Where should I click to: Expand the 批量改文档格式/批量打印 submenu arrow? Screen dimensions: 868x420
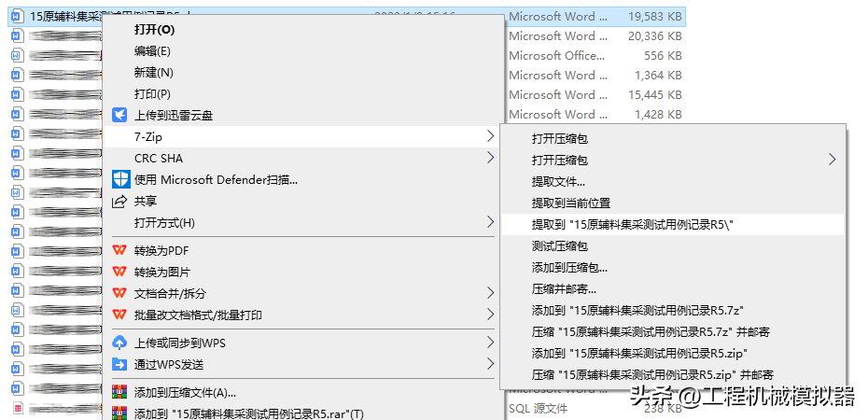[490, 315]
